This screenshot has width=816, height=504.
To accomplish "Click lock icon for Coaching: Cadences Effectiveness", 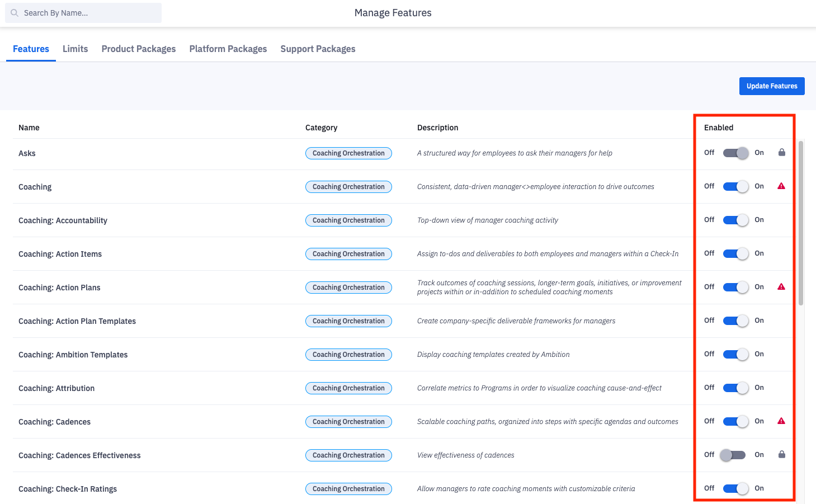I will (x=781, y=455).
